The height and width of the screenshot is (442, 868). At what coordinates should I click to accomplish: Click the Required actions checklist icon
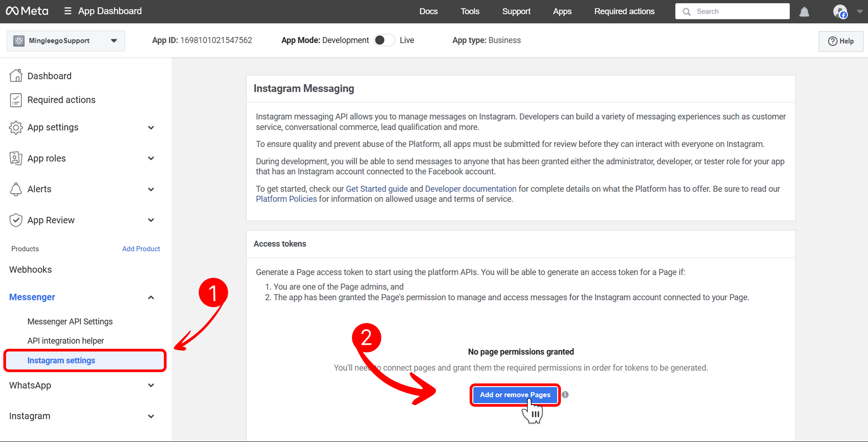16,100
